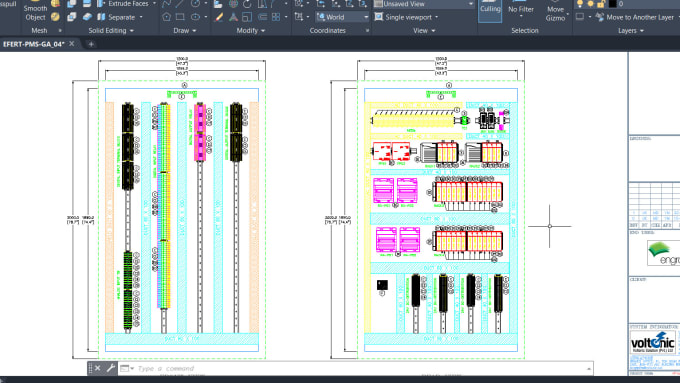Toggle layer lock padlock icon

click(x=601, y=4)
